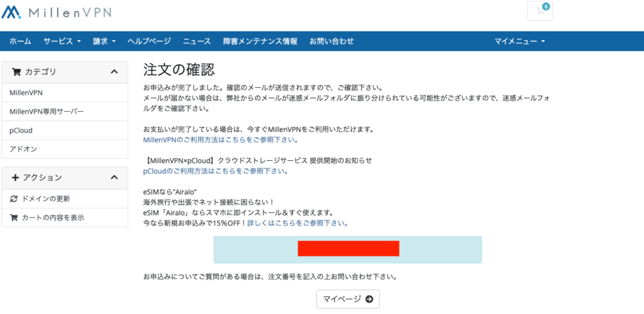Open the shopping cart icon at top right
644x314 pixels.
tap(540, 11)
